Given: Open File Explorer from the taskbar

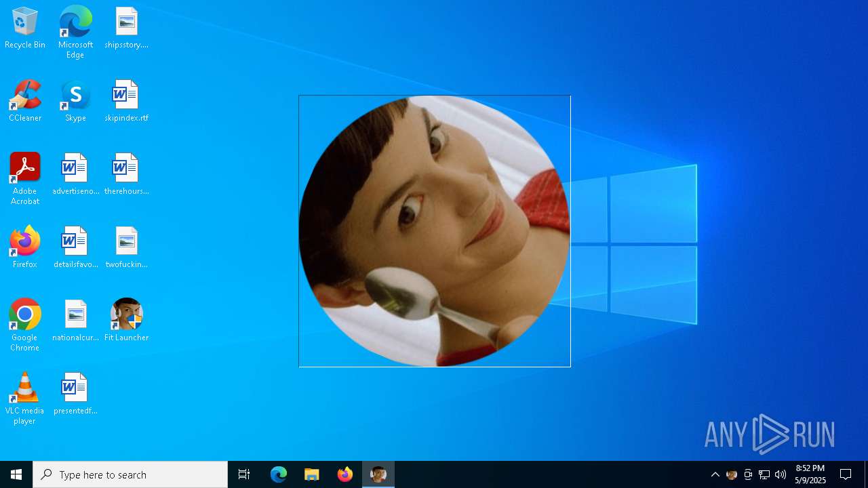Looking at the screenshot, I should point(312,474).
